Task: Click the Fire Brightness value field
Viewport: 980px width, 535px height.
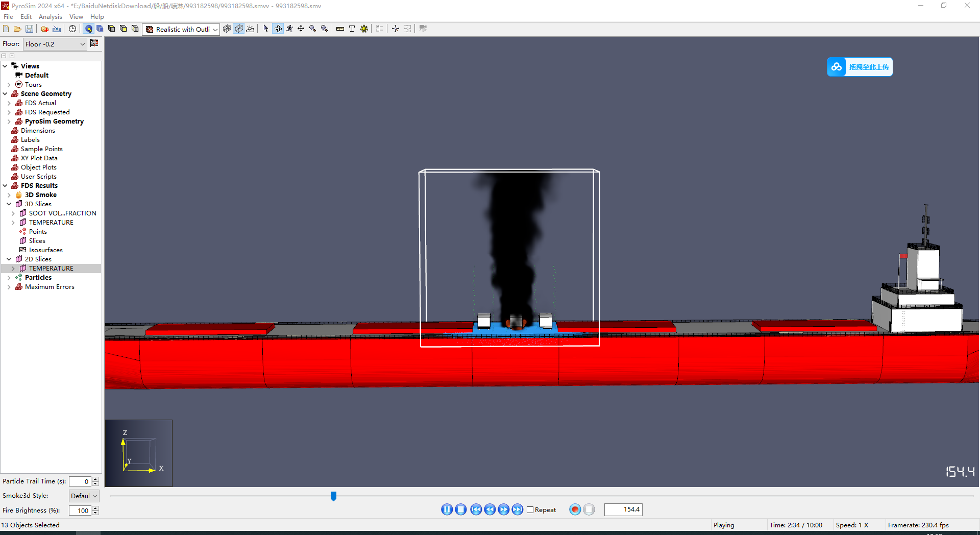Action: tap(80, 510)
